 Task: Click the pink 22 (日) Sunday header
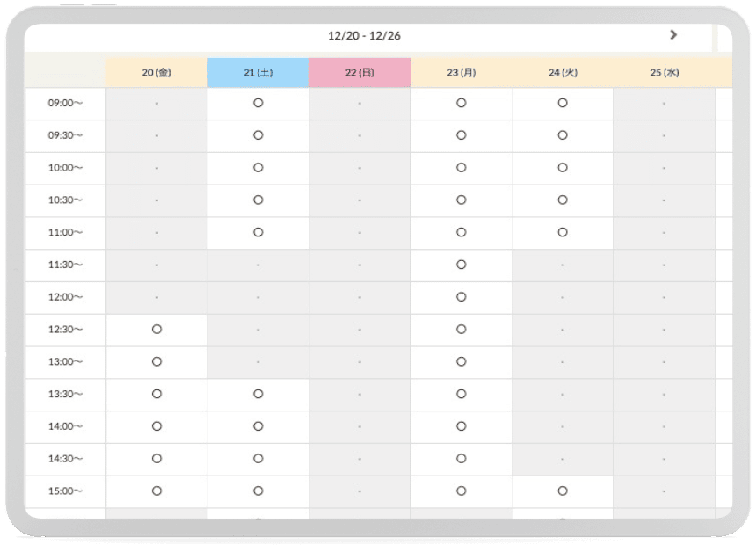[x=360, y=73]
